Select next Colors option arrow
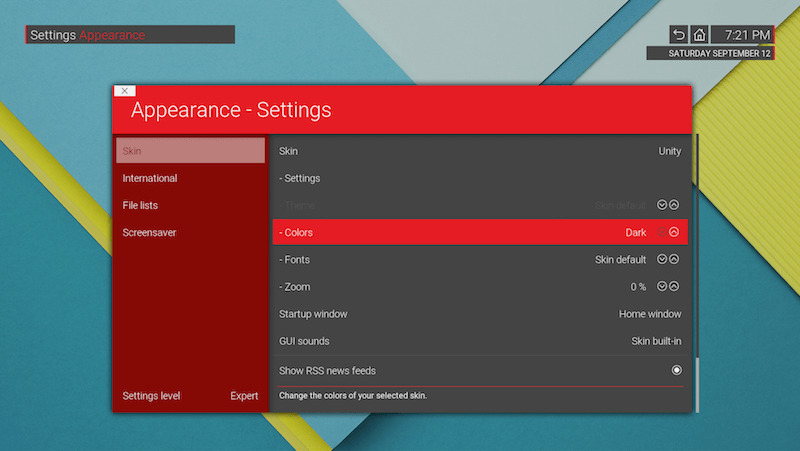The width and height of the screenshot is (800, 451). click(674, 232)
